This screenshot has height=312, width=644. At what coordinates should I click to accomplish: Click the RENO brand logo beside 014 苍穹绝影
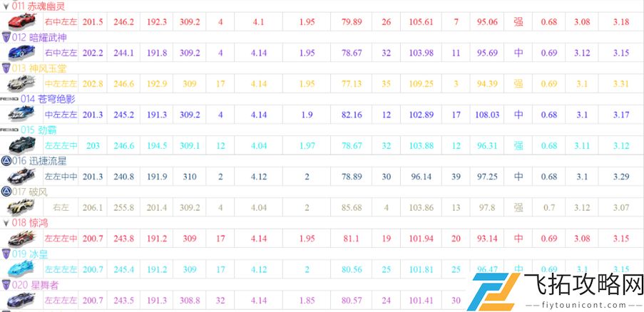point(9,99)
